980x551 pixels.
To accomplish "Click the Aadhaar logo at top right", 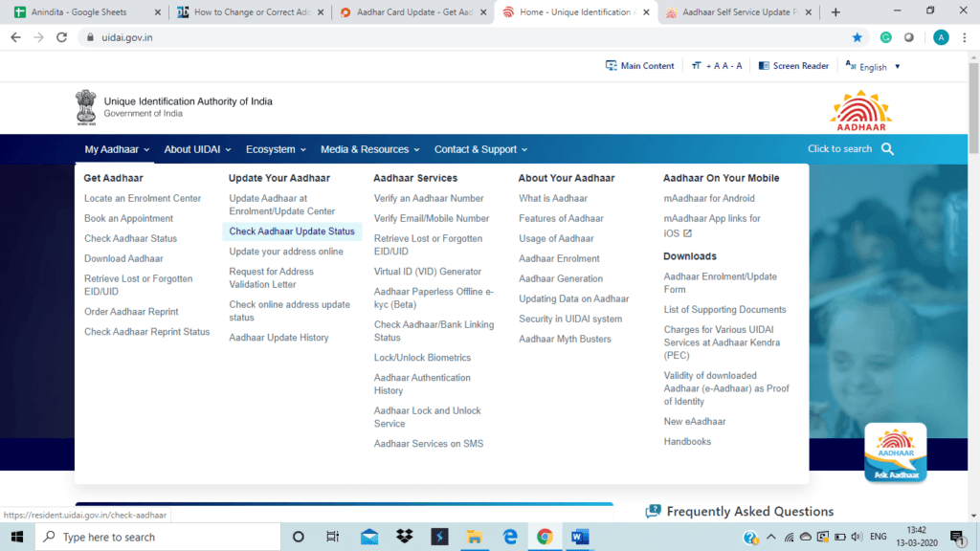I will tap(861, 110).
